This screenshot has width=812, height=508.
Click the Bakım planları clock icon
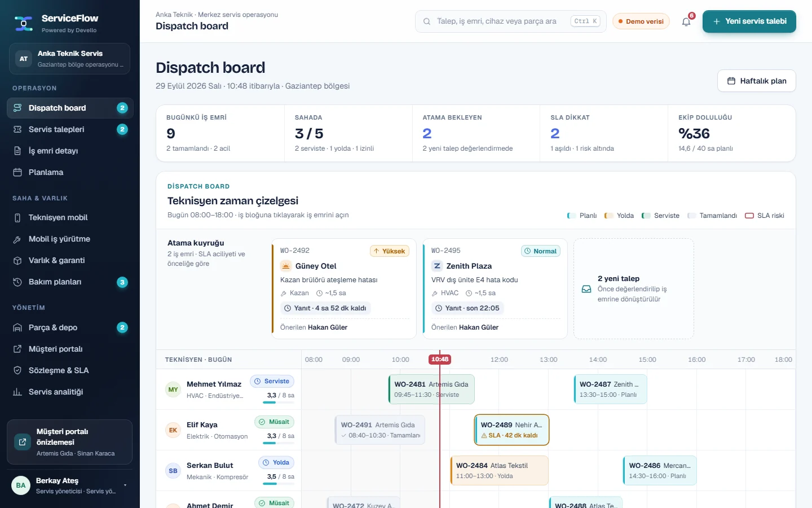(x=17, y=282)
